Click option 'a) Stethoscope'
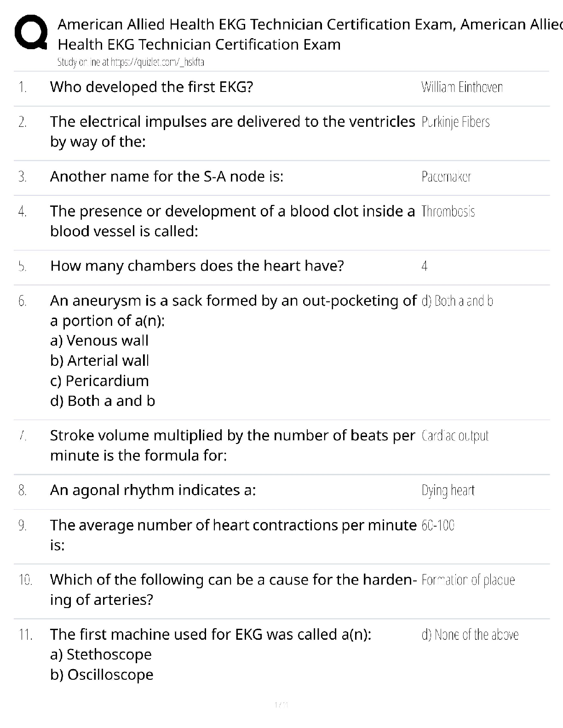The height and width of the screenshot is (728, 563). pyautogui.click(x=101, y=654)
